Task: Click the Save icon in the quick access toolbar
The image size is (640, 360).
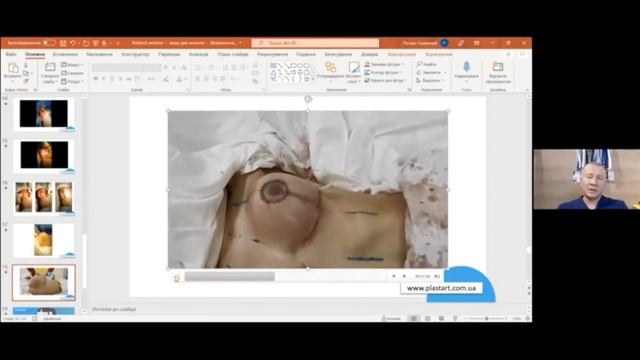Action: click(63, 43)
